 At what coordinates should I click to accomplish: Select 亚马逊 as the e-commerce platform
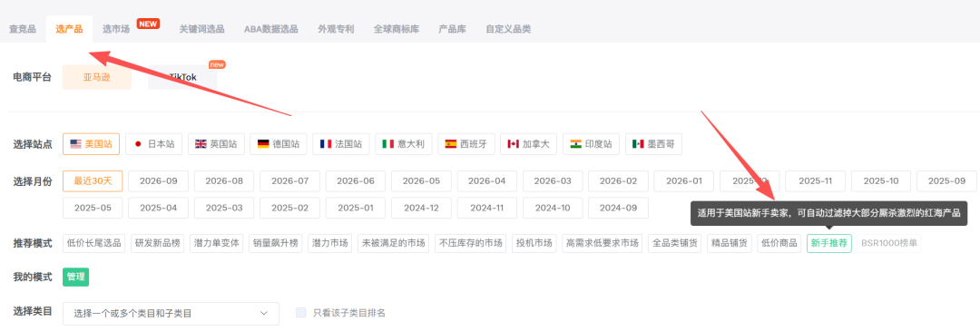pyautogui.click(x=97, y=77)
